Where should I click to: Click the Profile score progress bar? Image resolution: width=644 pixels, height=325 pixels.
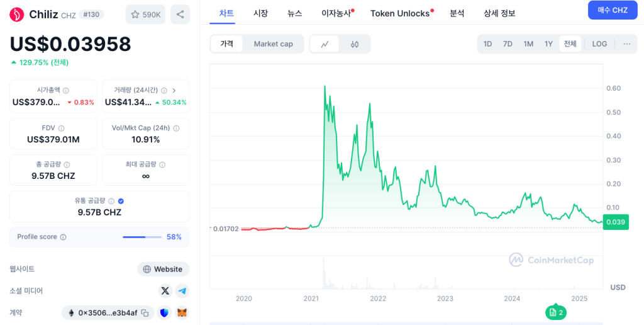(142, 237)
